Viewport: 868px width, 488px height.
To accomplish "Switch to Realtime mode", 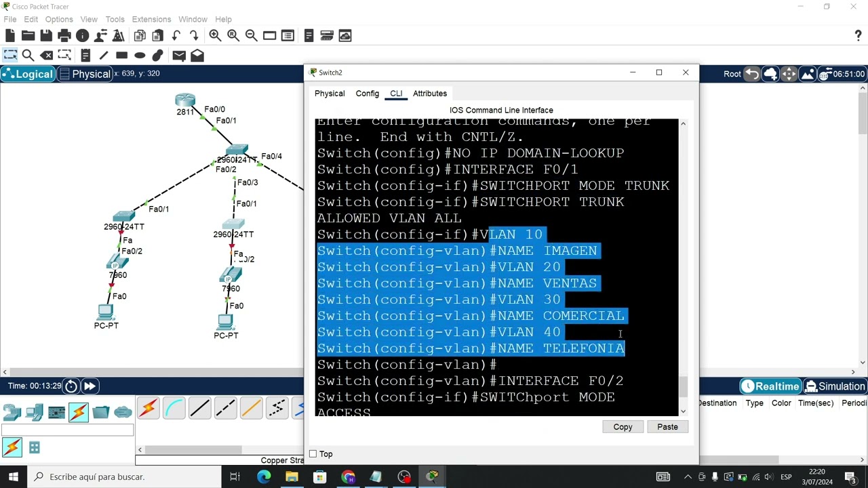I will click(x=770, y=386).
